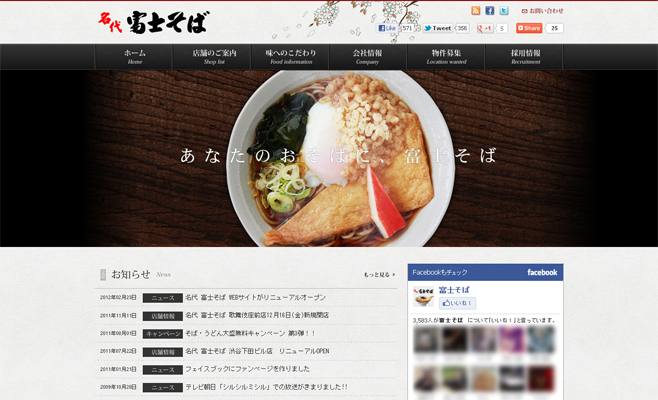This screenshot has width=658, height=400.
Task: Click the Facebook Like button
Action: point(386,28)
